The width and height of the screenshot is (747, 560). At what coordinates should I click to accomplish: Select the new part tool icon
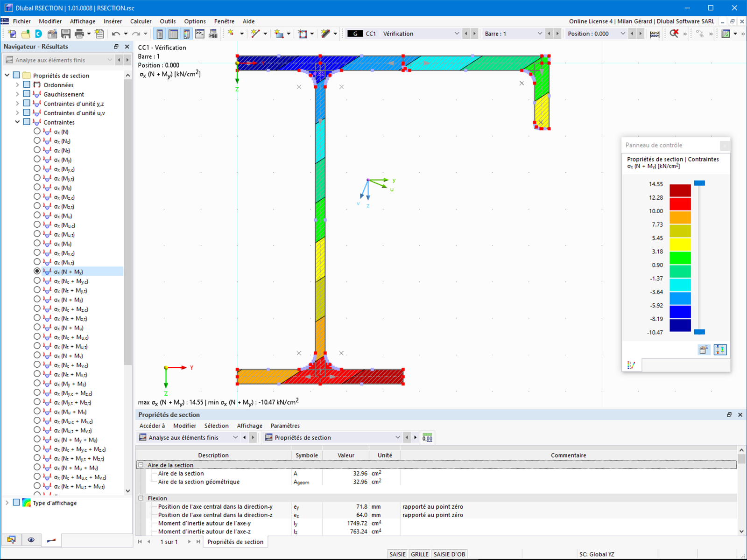(x=279, y=34)
